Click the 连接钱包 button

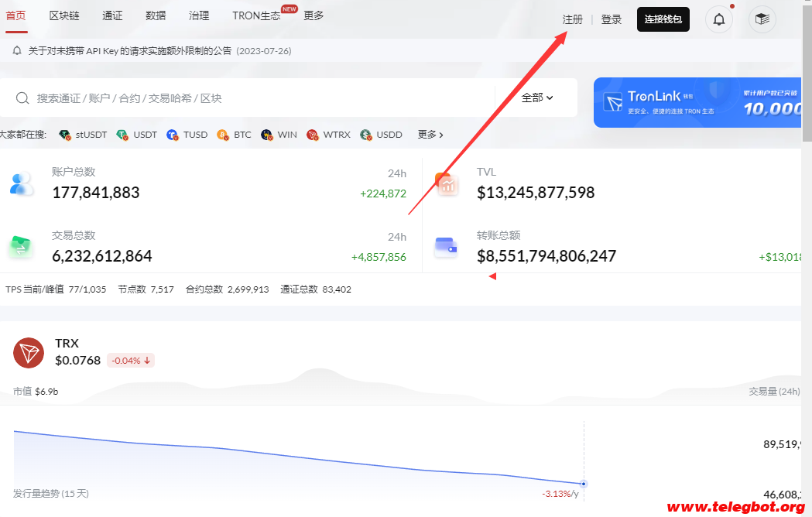[x=663, y=19]
